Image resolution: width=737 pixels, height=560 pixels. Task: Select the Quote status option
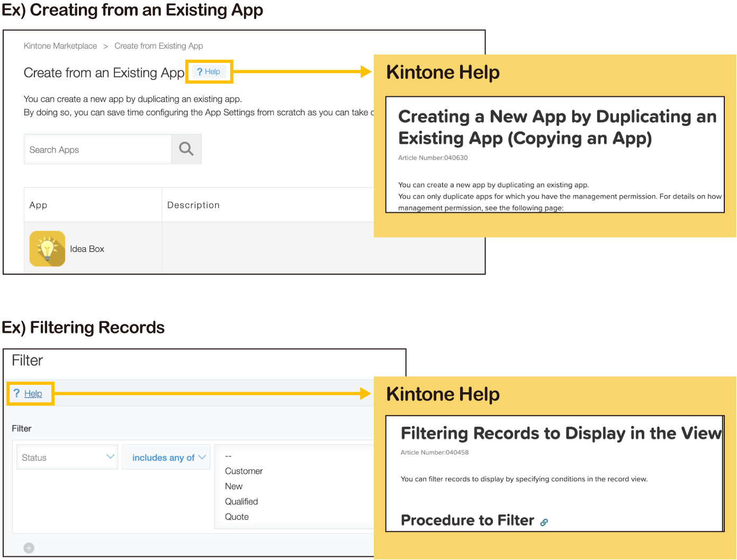coord(237,517)
